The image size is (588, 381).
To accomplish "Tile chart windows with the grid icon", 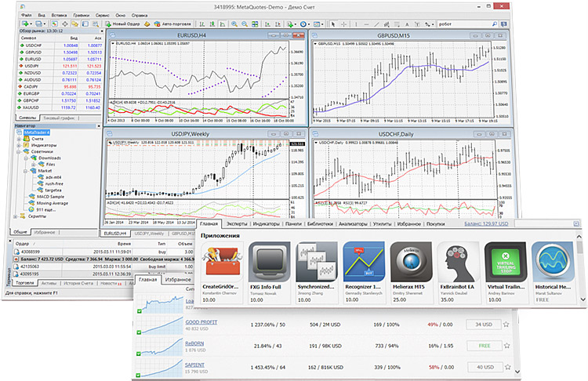I will click(x=255, y=24).
